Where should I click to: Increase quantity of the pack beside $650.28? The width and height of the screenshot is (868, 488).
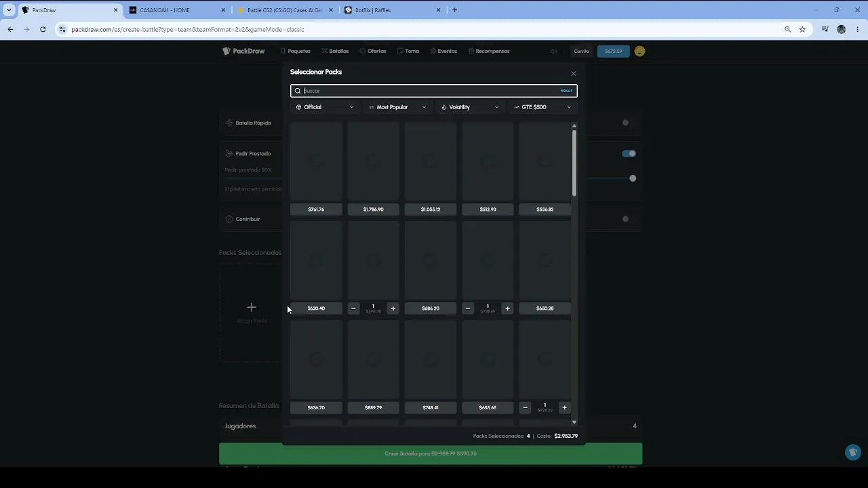[x=507, y=308]
